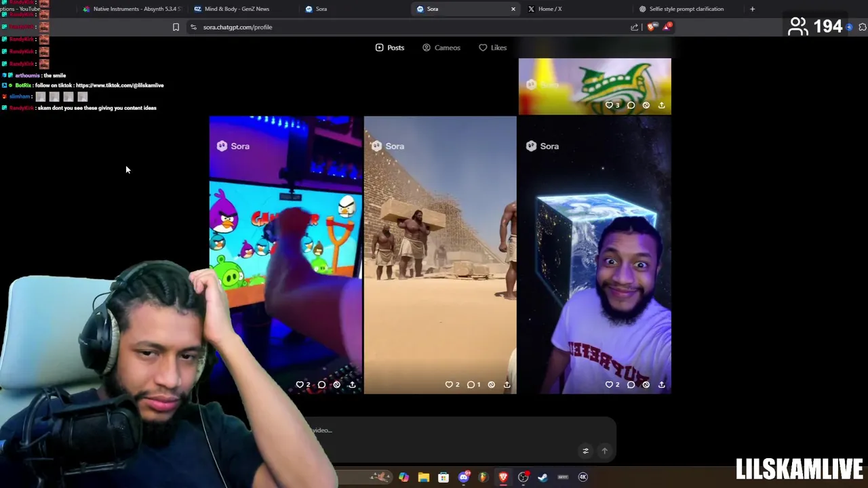Share the Earth cube selfie video
The width and height of the screenshot is (868, 488).
point(661,384)
